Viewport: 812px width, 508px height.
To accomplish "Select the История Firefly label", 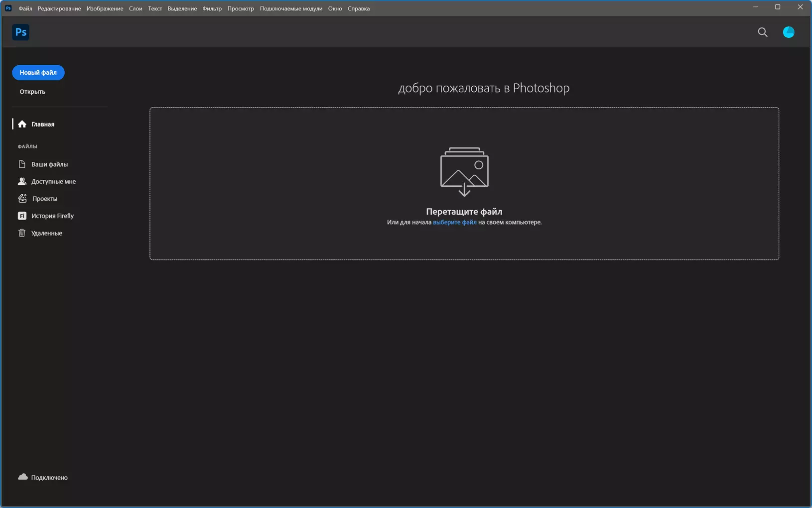I will pyautogui.click(x=52, y=216).
